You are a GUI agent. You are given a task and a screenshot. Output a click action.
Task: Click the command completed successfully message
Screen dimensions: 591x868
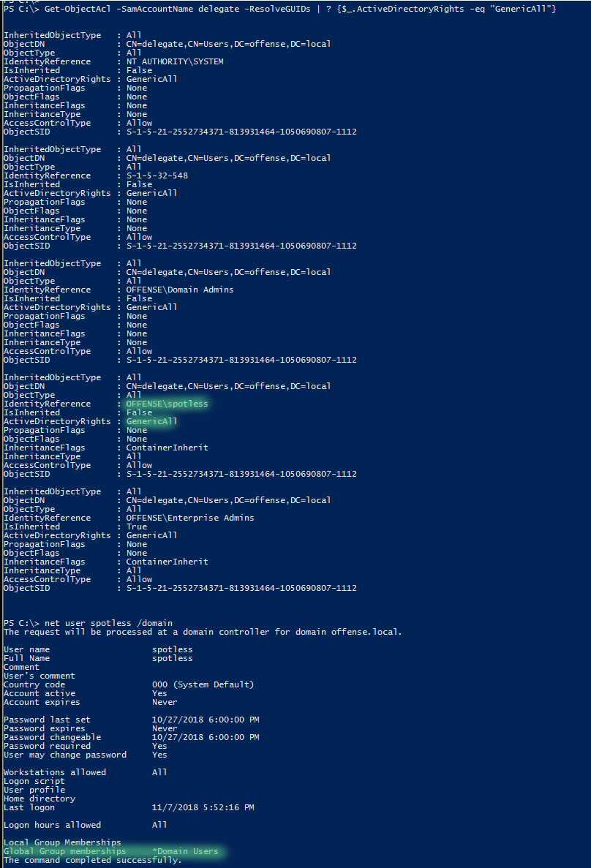[x=93, y=860]
